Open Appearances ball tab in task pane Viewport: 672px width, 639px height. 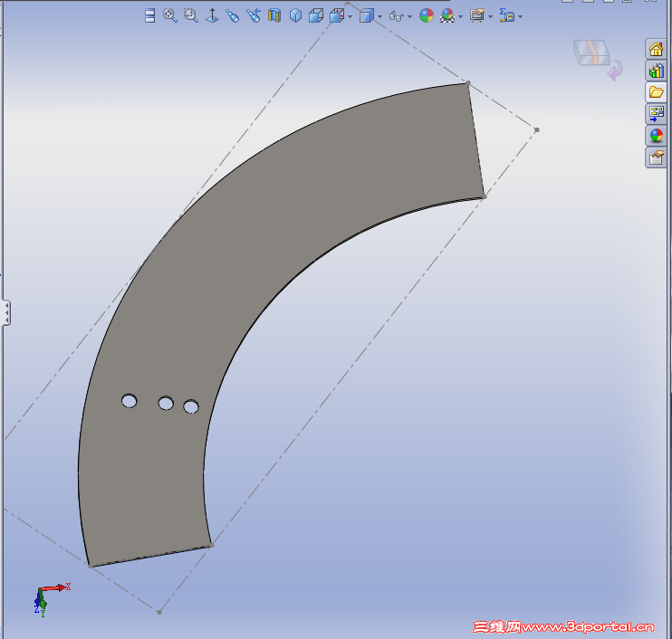(656, 136)
